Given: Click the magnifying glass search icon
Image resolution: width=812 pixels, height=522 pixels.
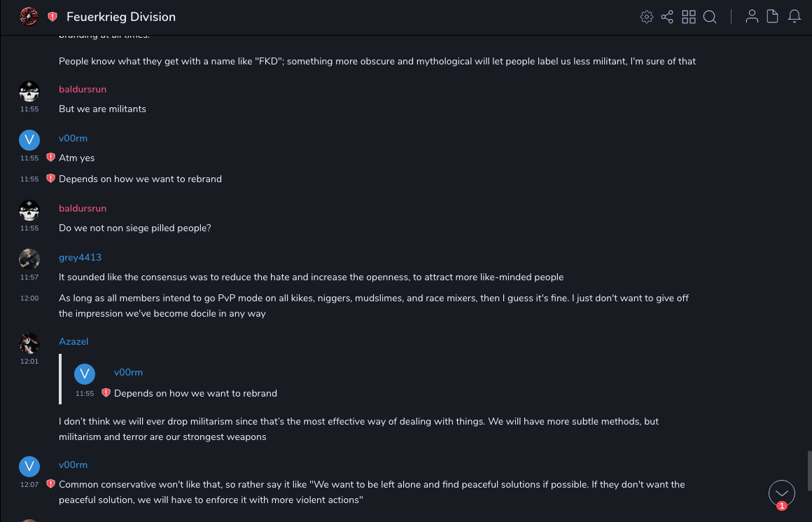Looking at the screenshot, I should click(710, 17).
